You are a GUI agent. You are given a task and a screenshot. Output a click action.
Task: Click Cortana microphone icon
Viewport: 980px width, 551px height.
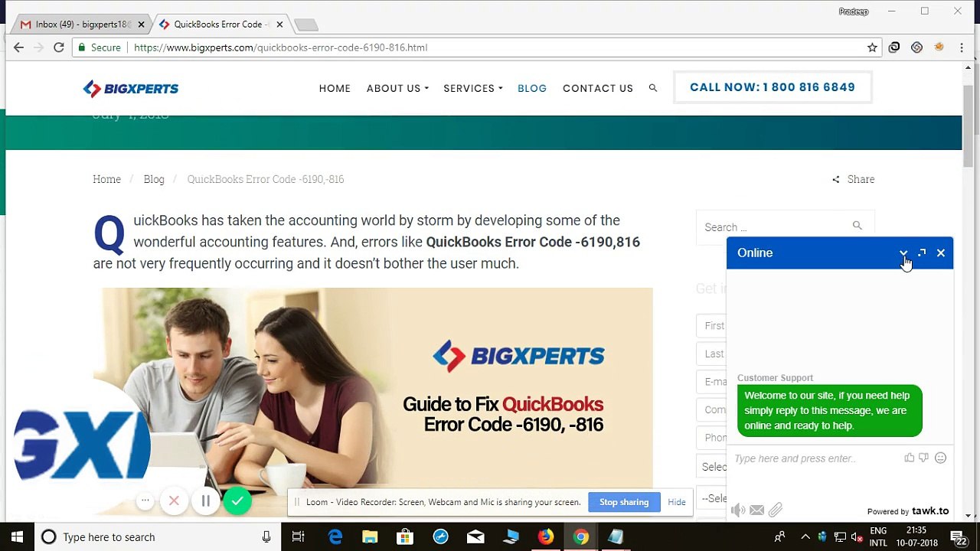coord(266,537)
